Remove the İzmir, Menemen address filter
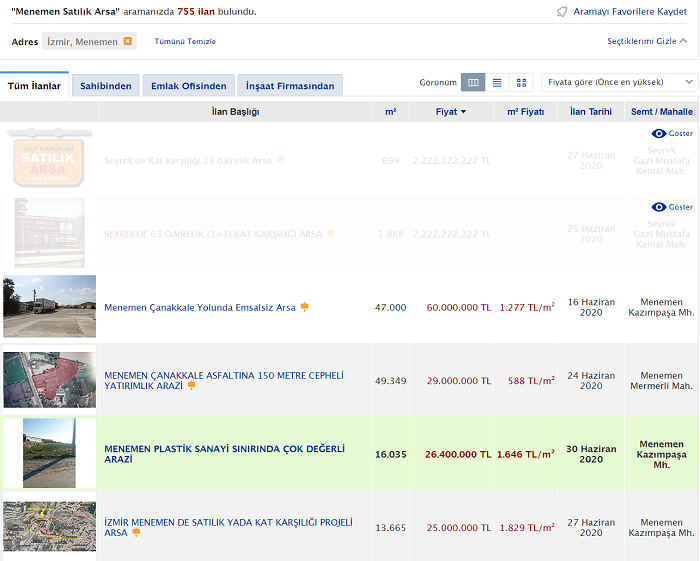Screen dimensions: 700x561 pos(127,41)
